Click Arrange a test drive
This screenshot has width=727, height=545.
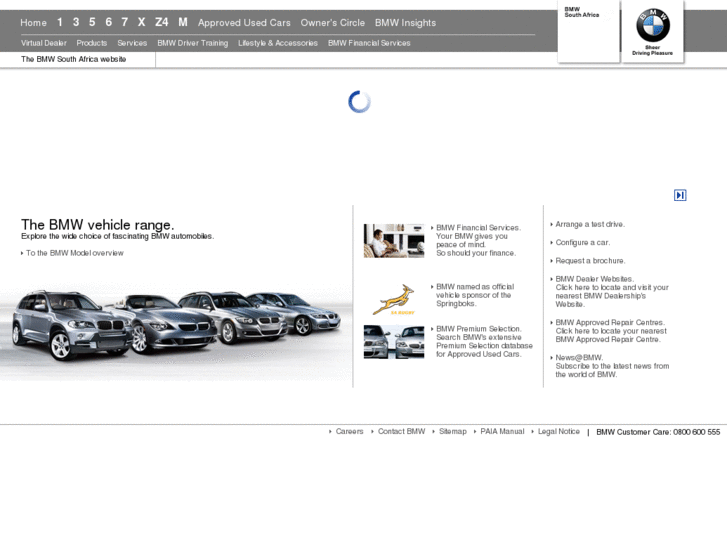click(590, 224)
